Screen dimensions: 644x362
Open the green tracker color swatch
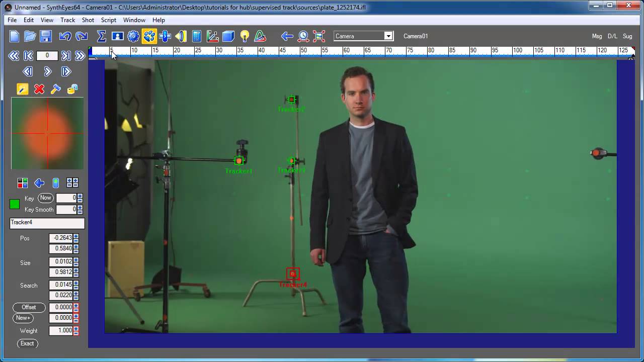click(x=15, y=204)
